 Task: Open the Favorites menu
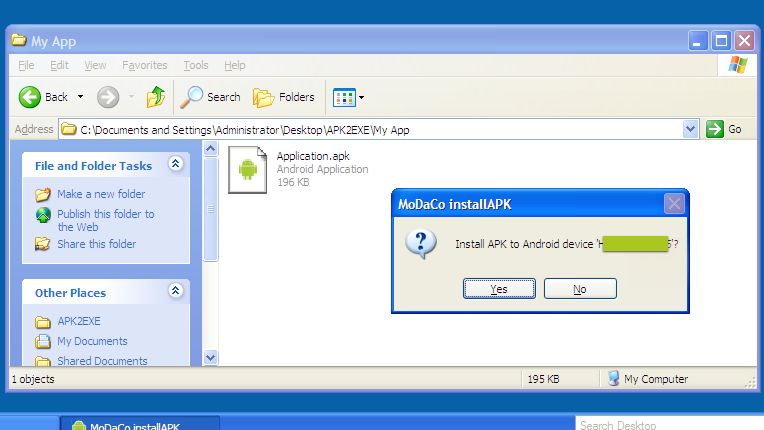tap(145, 65)
